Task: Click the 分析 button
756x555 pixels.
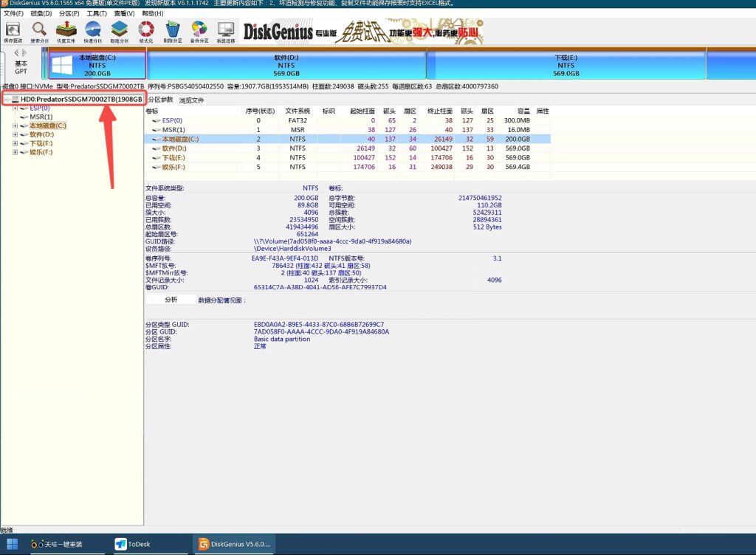Action: coord(171,300)
